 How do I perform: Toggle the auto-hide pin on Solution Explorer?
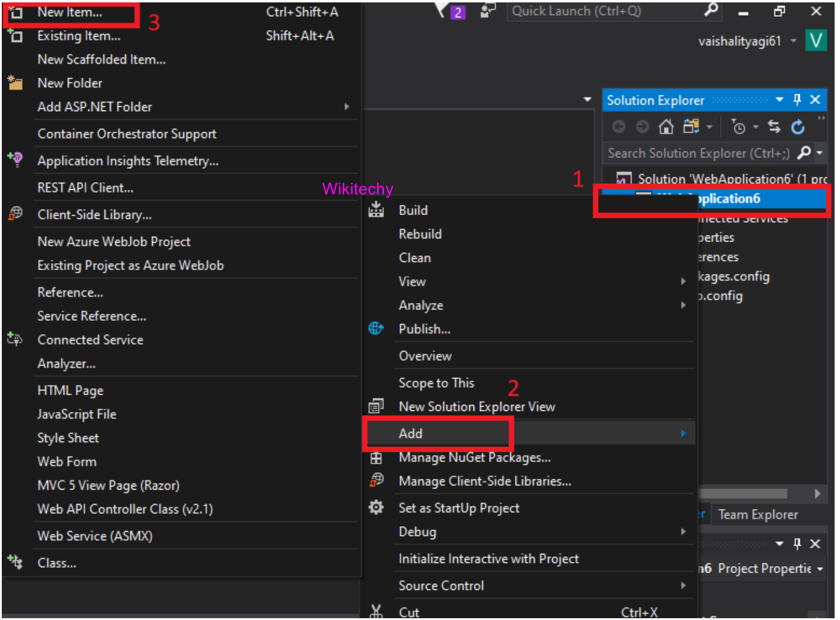[x=797, y=100]
